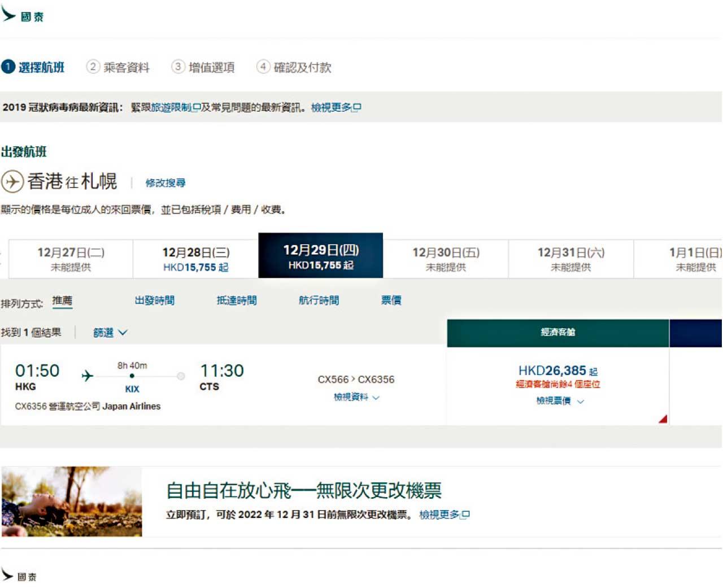This screenshot has width=723, height=588.
Task: Select the 12月28日(三) date tab
Action: pyautogui.click(x=195, y=259)
